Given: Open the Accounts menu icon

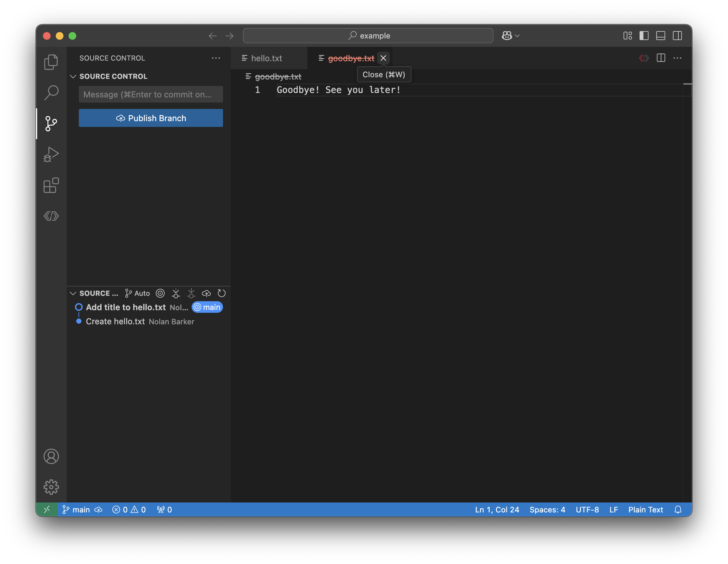Looking at the screenshot, I should [51, 456].
